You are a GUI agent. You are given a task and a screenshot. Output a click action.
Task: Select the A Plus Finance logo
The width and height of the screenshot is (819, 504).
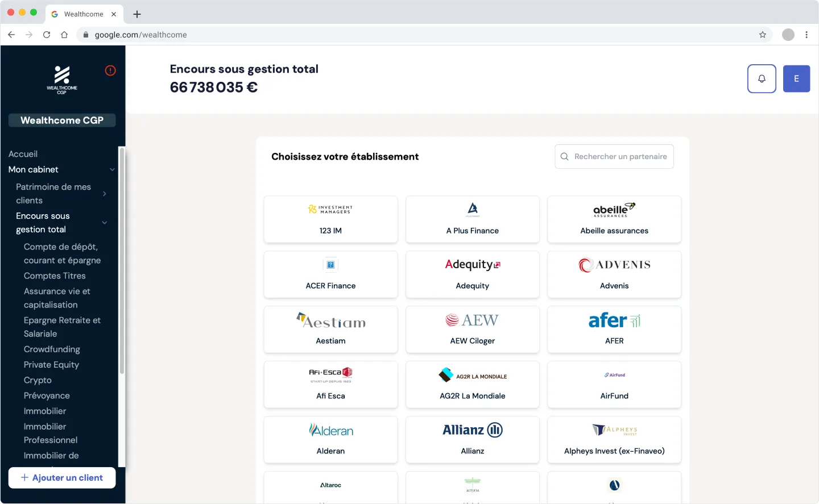(x=473, y=210)
